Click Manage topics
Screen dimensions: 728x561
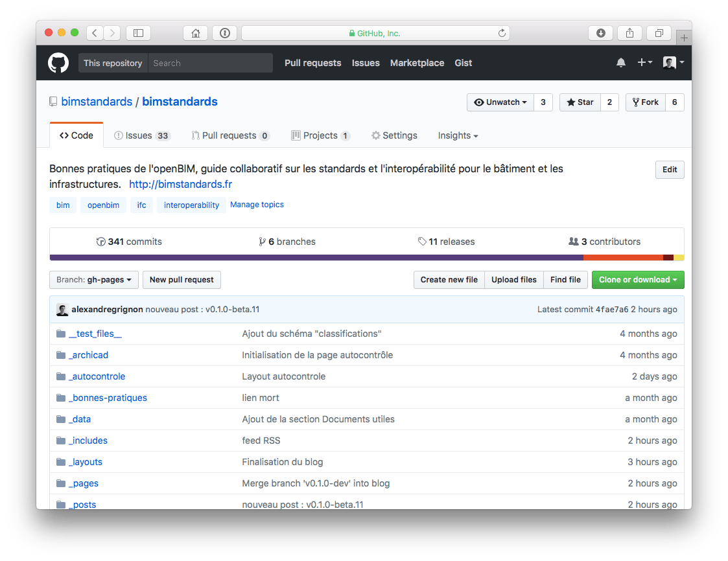257,205
